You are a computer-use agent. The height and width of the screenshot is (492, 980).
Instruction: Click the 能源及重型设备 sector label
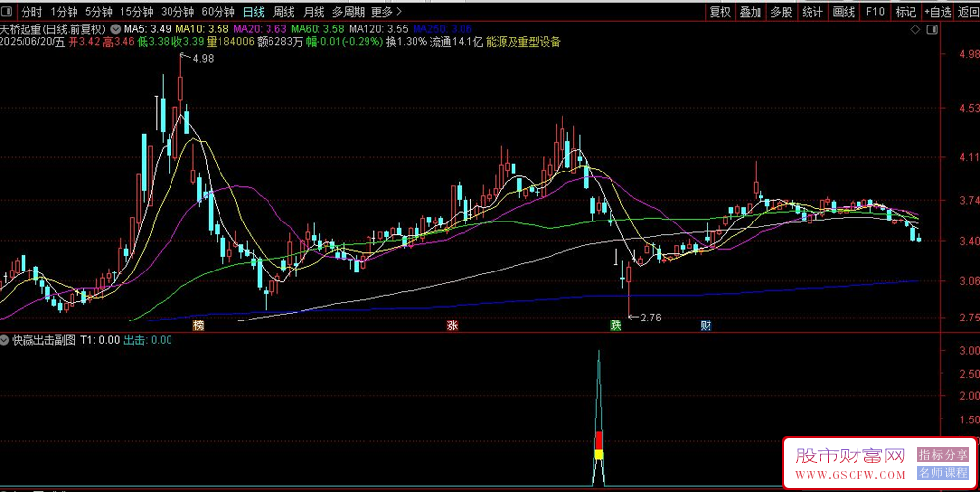(x=522, y=42)
